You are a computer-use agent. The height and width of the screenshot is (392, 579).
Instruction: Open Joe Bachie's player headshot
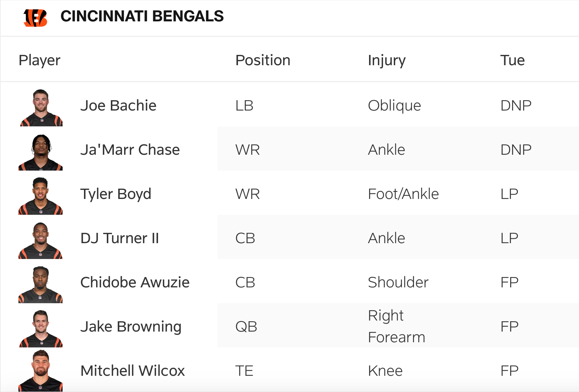tap(41, 108)
